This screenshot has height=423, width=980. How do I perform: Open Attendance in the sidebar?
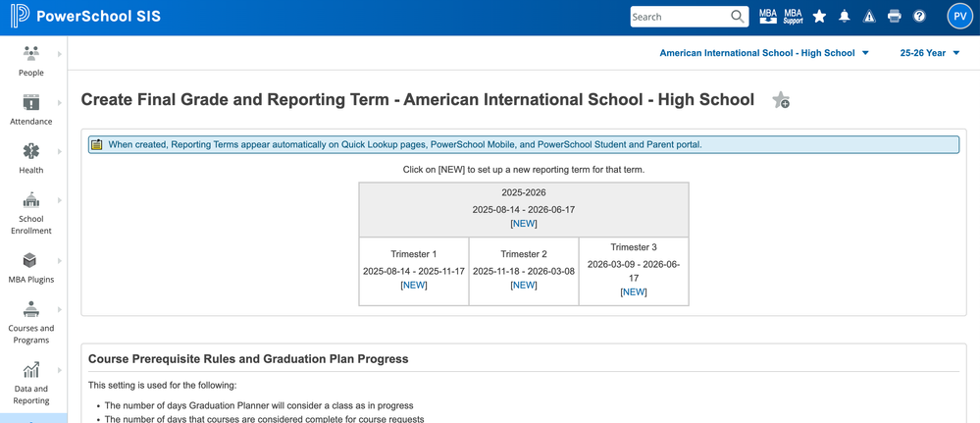(x=31, y=109)
